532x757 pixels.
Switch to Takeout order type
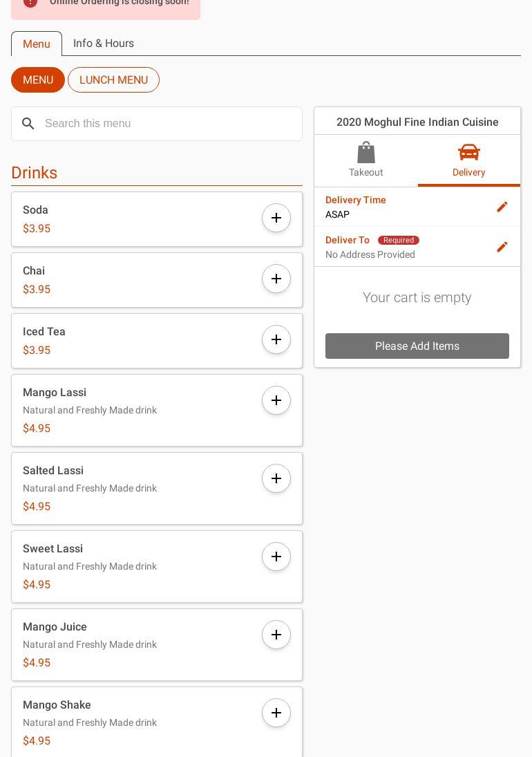click(365, 160)
